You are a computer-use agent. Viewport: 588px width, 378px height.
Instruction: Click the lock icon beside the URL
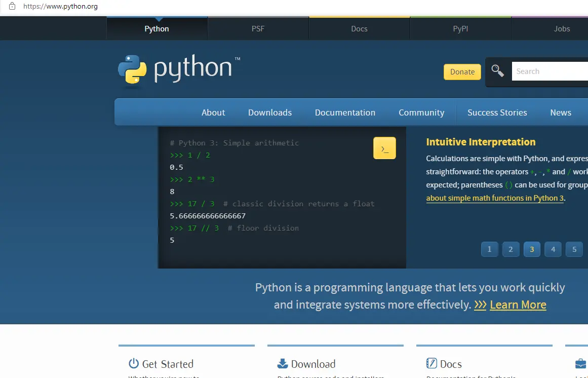click(x=12, y=7)
